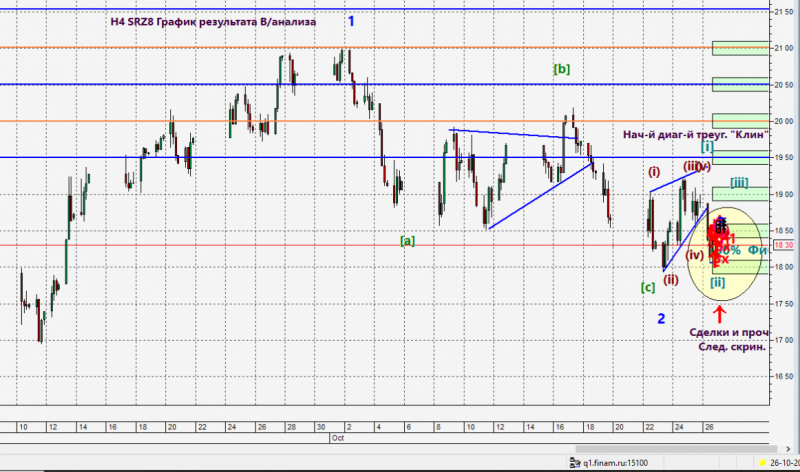Viewport: 800px width, 472px height.
Task: Select the blue wave "1" label at the top
Action: coord(351,21)
